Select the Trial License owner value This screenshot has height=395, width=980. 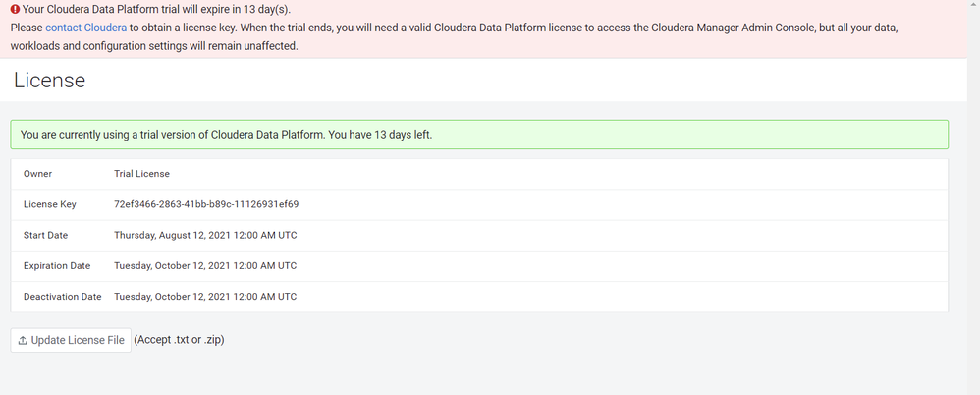click(141, 174)
